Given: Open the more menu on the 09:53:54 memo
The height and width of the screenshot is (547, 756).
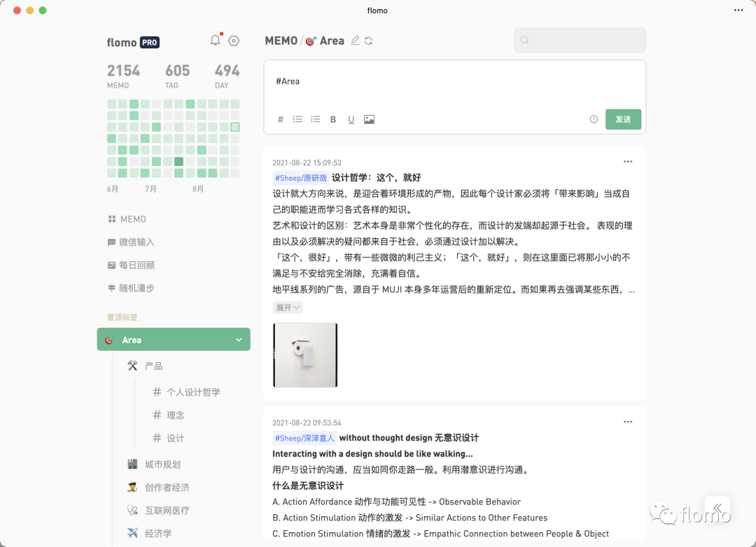Looking at the screenshot, I should [x=628, y=422].
